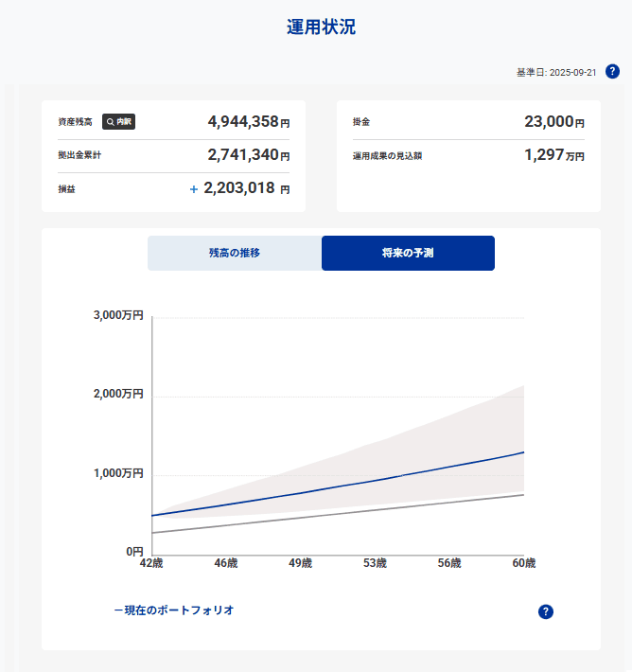Click the help icon below the forecast chart
Image resolution: width=632 pixels, height=672 pixels.
tap(545, 611)
